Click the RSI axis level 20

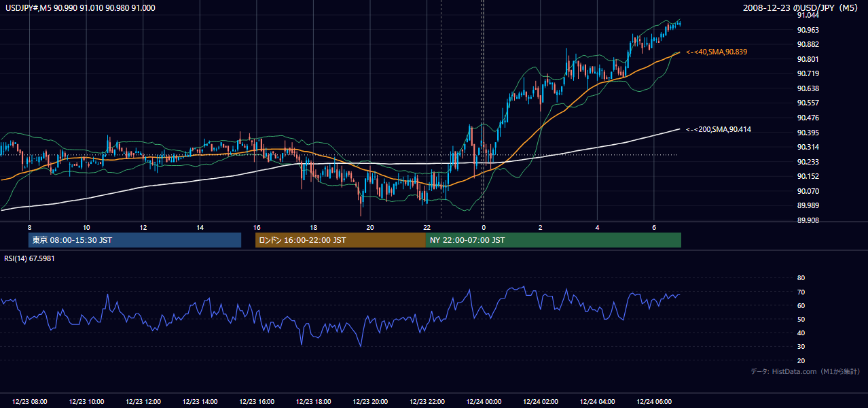[x=801, y=360]
